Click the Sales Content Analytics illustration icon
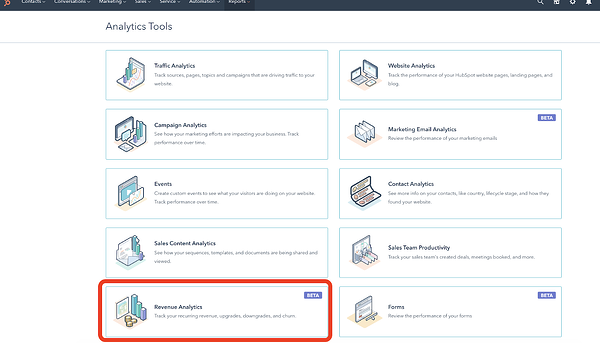600x362 pixels. pyautogui.click(x=130, y=253)
